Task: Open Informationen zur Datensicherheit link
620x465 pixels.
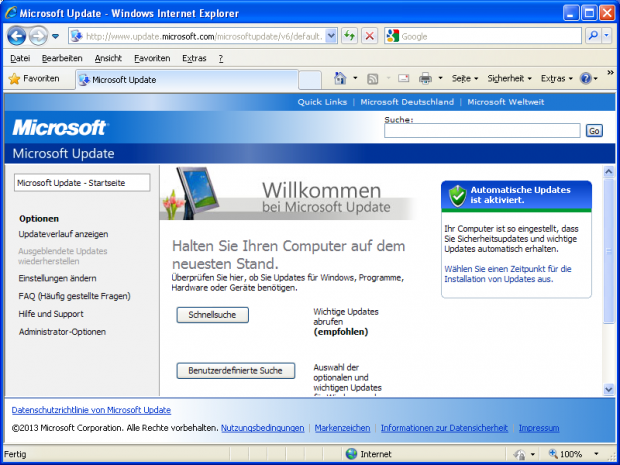Action: coord(444,428)
